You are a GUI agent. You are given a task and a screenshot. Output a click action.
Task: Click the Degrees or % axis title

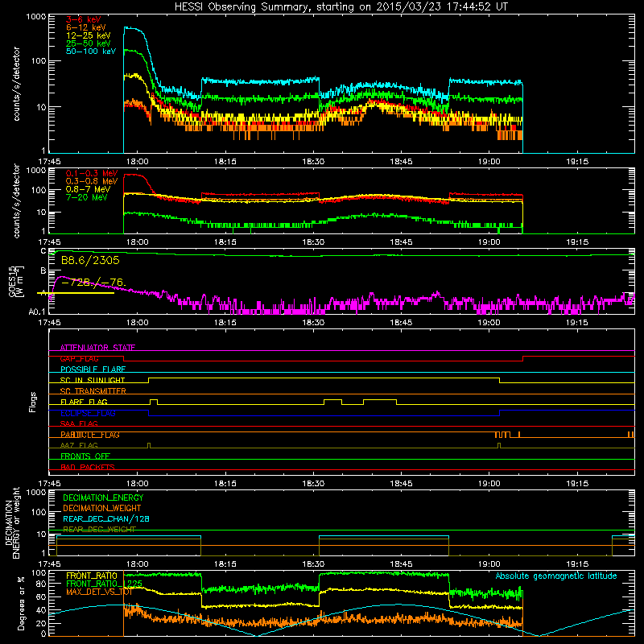tap(21, 603)
